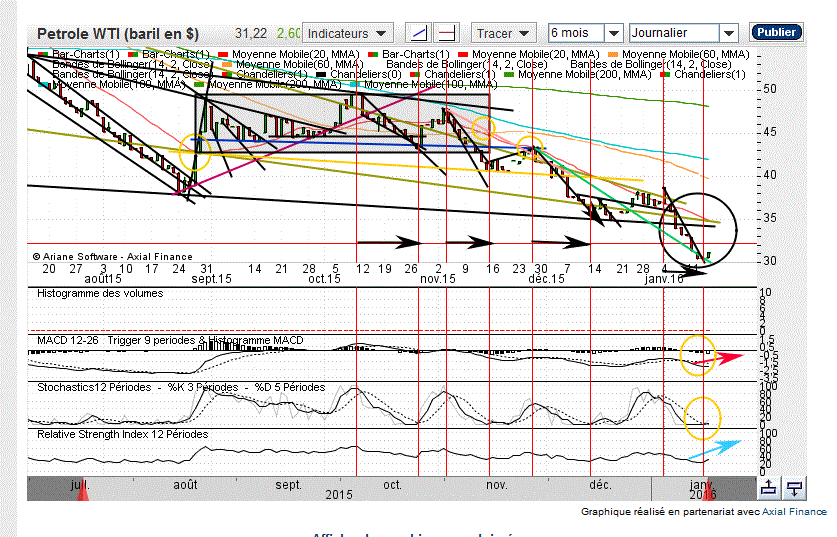This screenshot has height=537, width=837.
Task: Click the déc.15 date axis label
Action: pos(546,279)
